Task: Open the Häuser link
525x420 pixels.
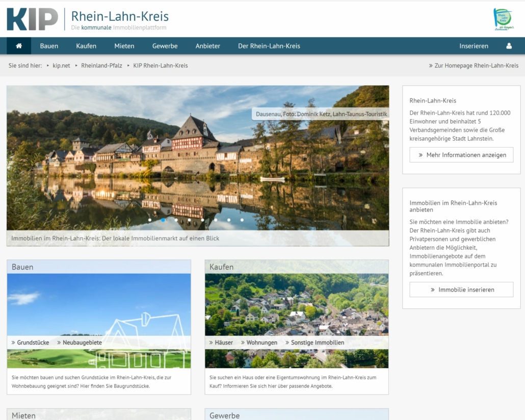Action: pyautogui.click(x=221, y=343)
